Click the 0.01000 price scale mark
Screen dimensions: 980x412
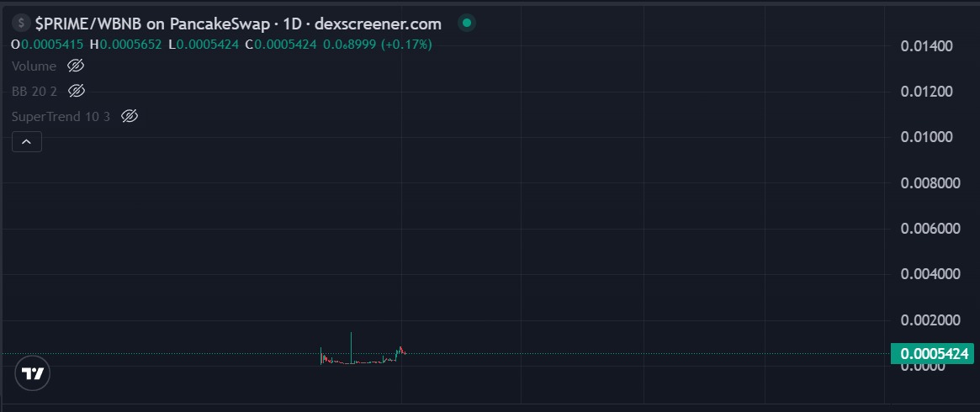(x=926, y=137)
